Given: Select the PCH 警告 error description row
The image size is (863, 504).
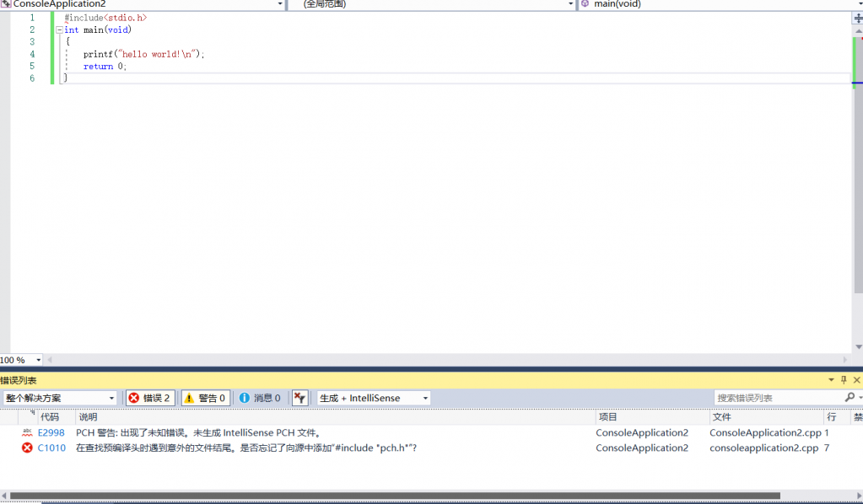Looking at the screenshot, I should [199, 432].
